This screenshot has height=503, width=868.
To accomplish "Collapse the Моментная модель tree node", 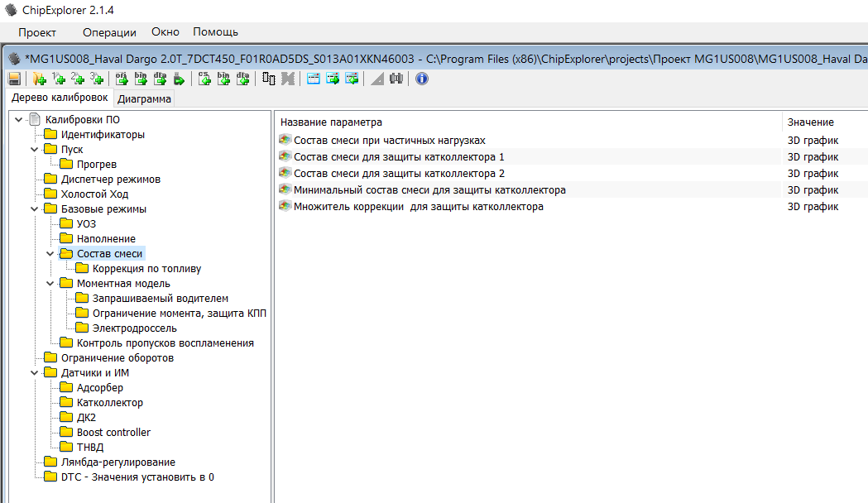I will pyautogui.click(x=50, y=284).
